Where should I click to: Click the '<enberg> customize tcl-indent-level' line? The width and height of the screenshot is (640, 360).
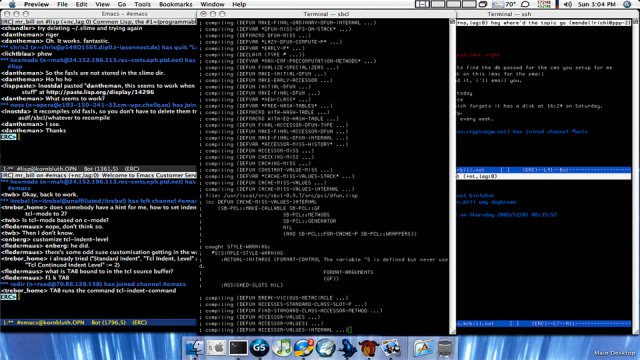[54, 239]
